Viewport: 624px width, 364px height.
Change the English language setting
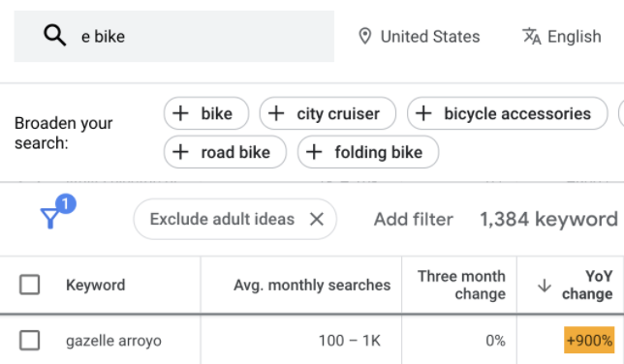tap(562, 36)
